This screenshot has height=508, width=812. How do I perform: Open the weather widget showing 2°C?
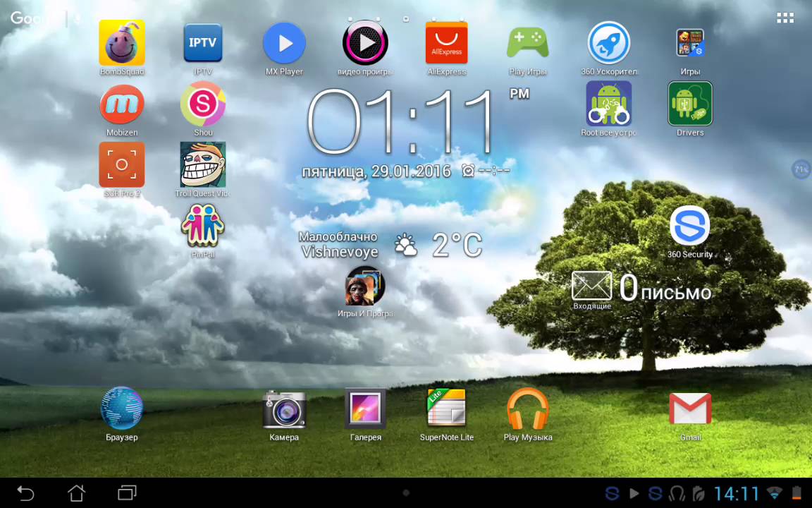pyautogui.click(x=391, y=245)
